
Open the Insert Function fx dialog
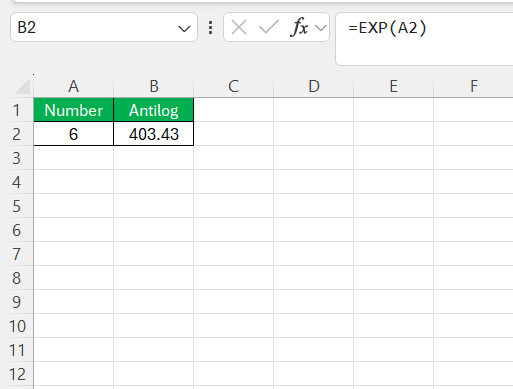[299, 27]
